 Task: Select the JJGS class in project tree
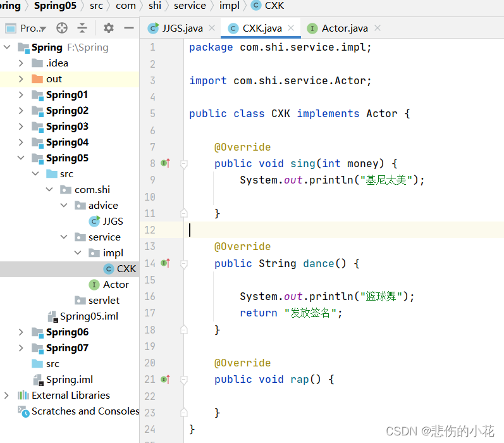click(106, 221)
